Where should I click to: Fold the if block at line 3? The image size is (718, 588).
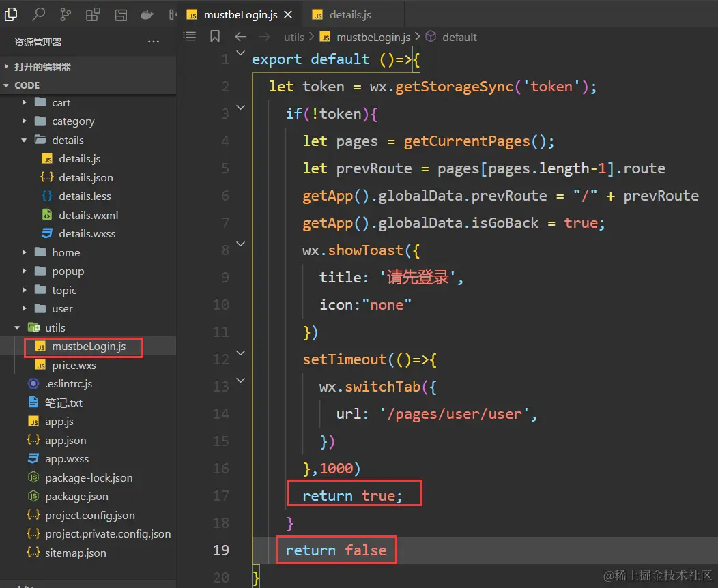coord(240,108)
